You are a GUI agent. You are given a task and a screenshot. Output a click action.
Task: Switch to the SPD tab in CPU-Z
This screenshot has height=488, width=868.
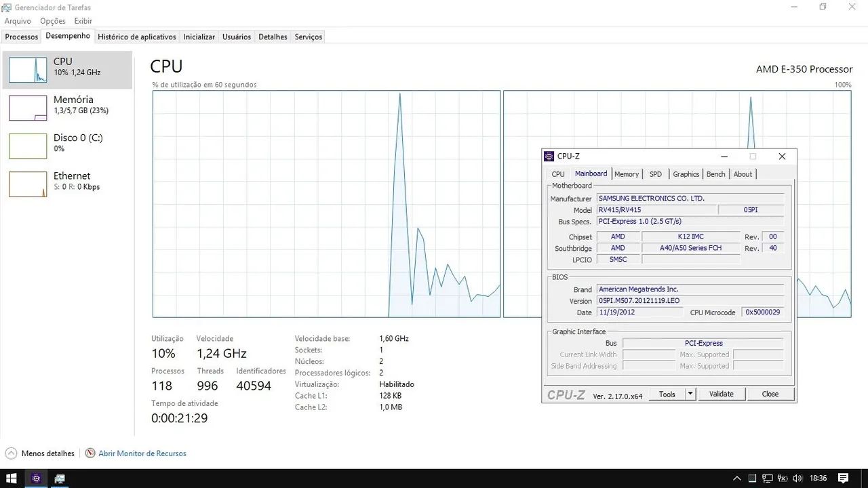655,174
